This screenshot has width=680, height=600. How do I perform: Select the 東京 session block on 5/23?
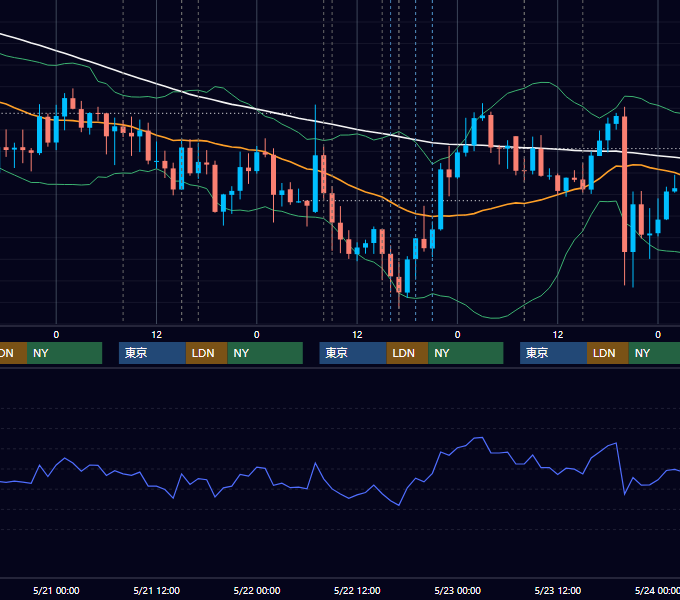pos(553,353)
